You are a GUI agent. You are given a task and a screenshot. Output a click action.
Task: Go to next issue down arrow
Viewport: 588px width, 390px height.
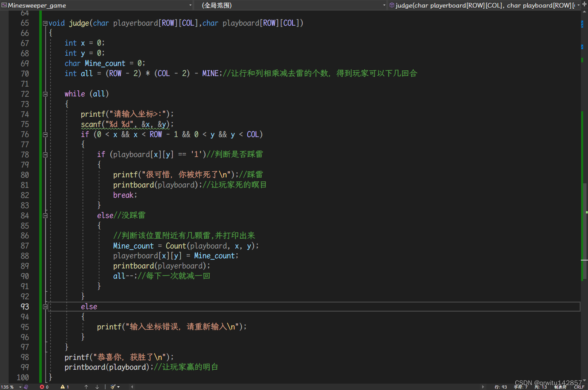97,387
